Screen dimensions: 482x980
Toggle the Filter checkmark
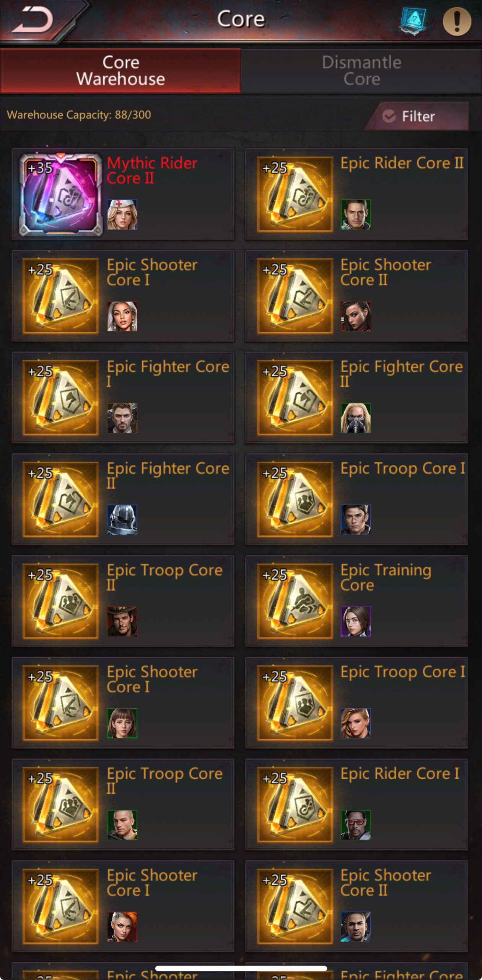point(389,116)
